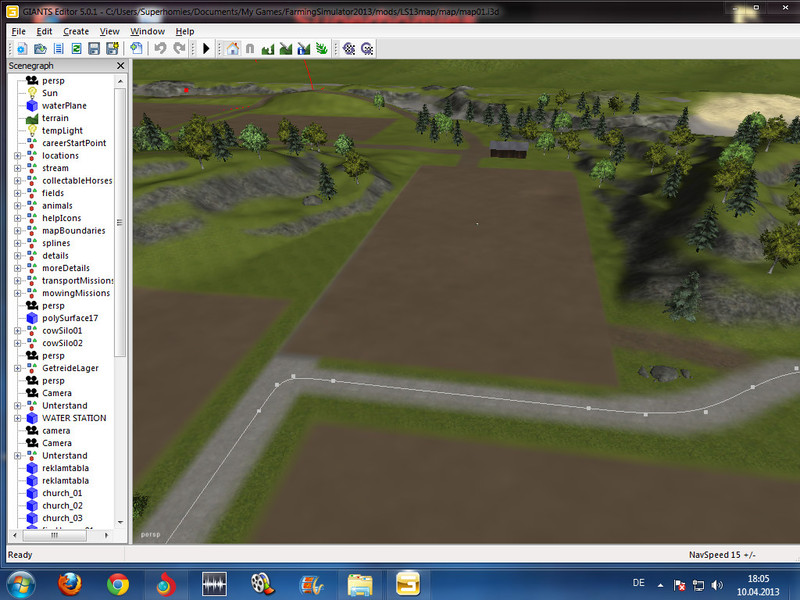Select the terrain node
Image resolution: width=800 pixels, height=600 pixels.
click(55, 118)
